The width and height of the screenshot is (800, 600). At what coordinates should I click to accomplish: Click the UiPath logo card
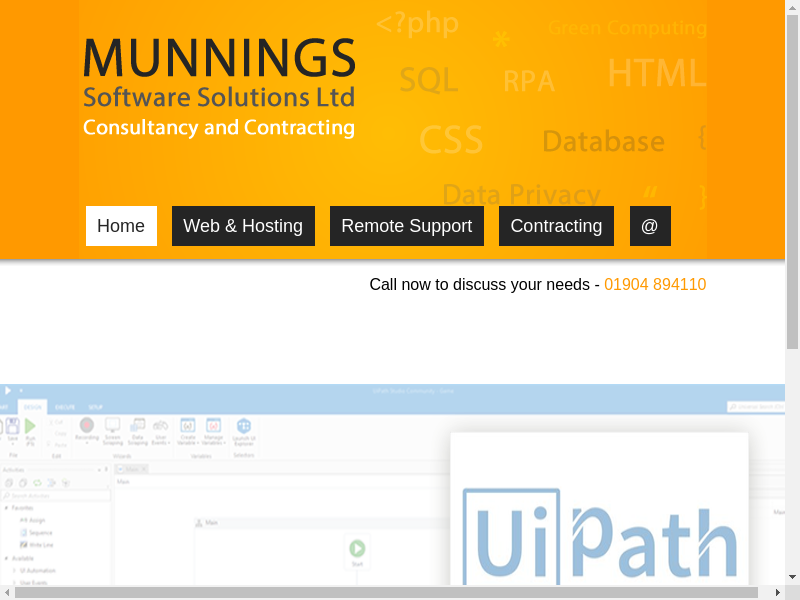pos(599,510)
